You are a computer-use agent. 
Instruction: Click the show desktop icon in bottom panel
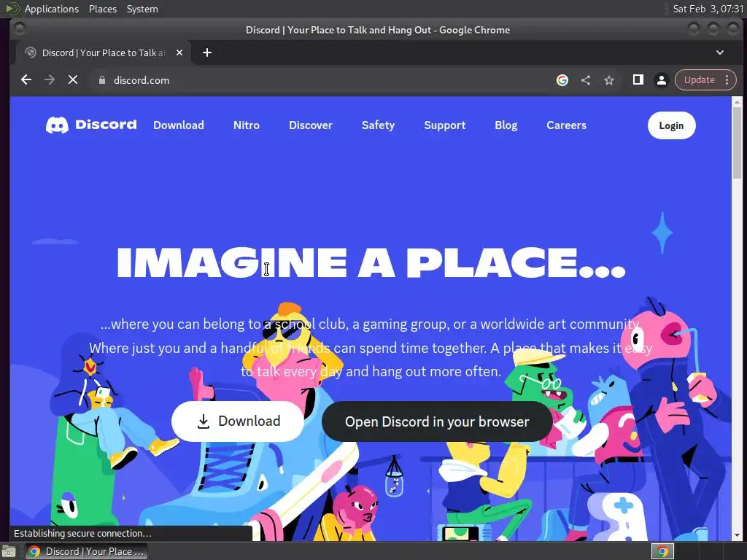[x=9, y=551]
